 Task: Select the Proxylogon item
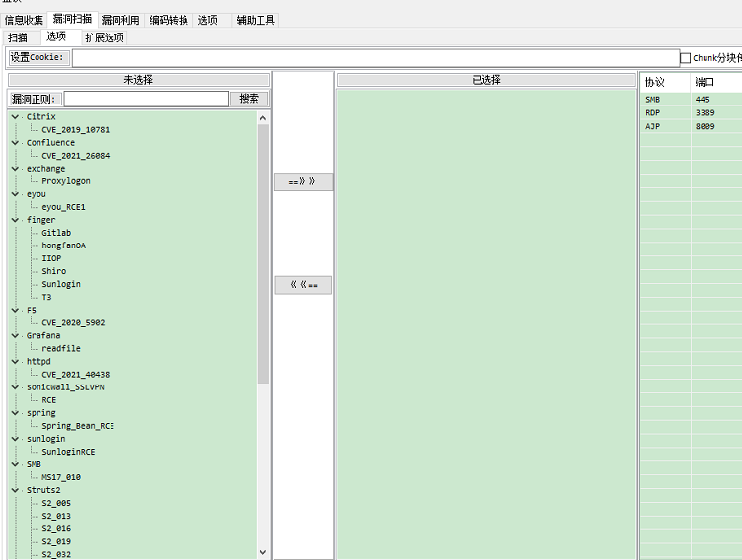click(x=66, y=181)
